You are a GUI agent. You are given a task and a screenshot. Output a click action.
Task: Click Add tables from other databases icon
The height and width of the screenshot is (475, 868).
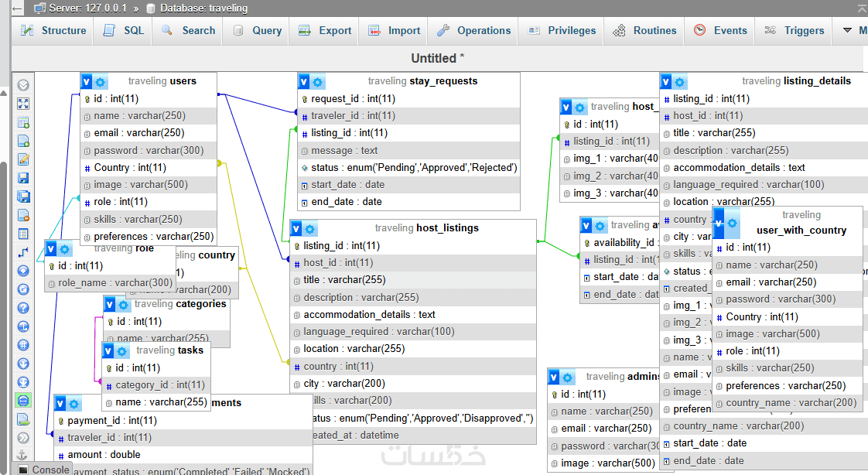23,122
